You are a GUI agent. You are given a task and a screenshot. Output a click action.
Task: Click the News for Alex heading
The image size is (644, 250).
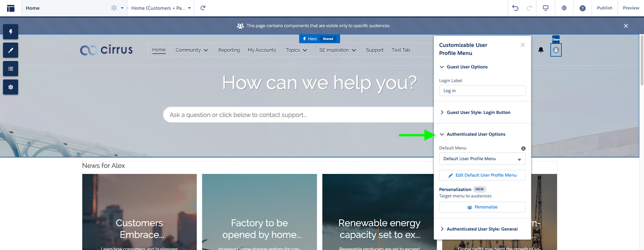(103, 166)
